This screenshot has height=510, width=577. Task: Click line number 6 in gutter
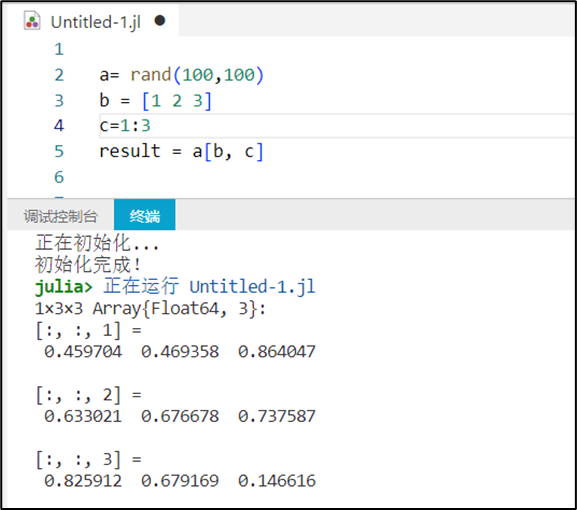(59, 177)
